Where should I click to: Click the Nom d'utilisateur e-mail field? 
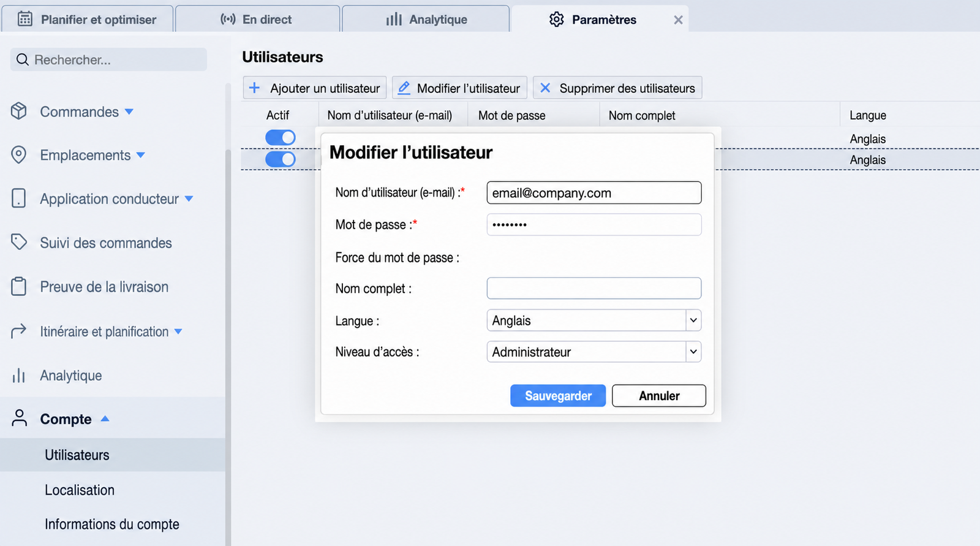(x=594, y=192)
